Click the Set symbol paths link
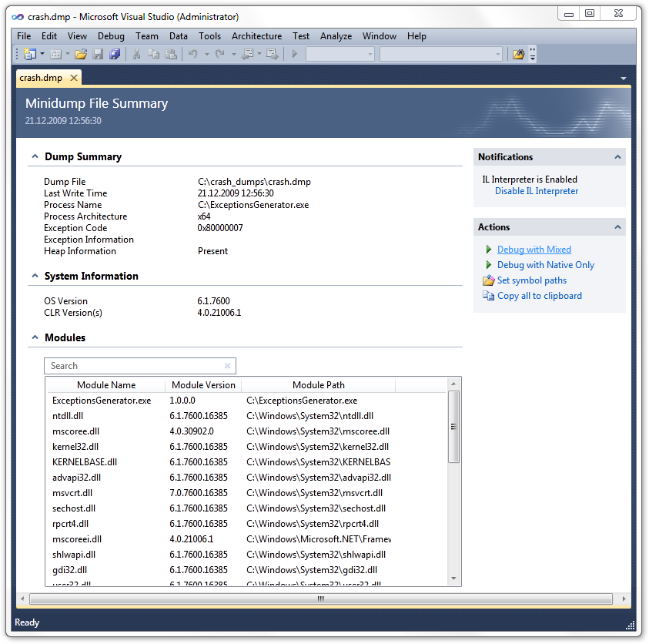The image size is (649, 644). 532,280
